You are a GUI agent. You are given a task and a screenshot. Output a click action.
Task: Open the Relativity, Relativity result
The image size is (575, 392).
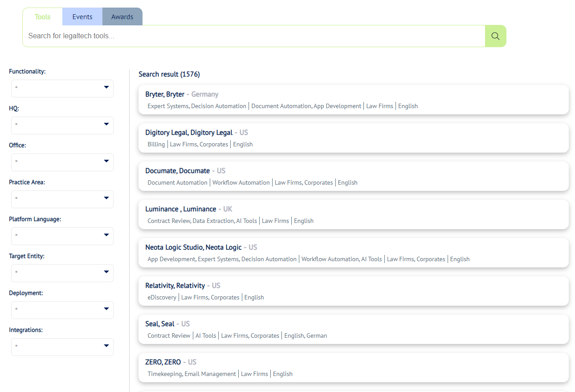pos(354,291)
